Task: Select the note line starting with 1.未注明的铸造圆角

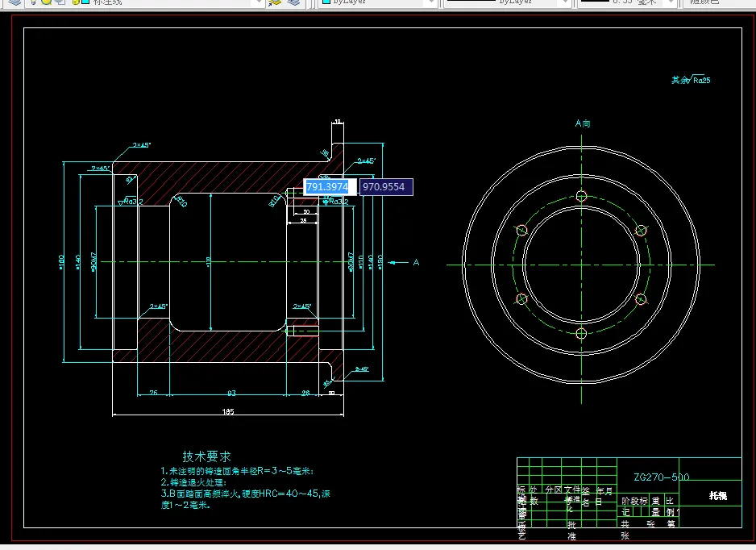Action: (x=237, y=471)
